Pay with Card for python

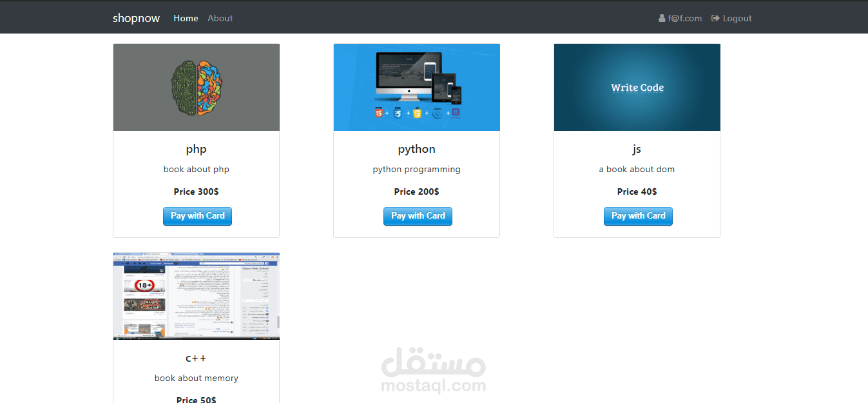point(418,216)
